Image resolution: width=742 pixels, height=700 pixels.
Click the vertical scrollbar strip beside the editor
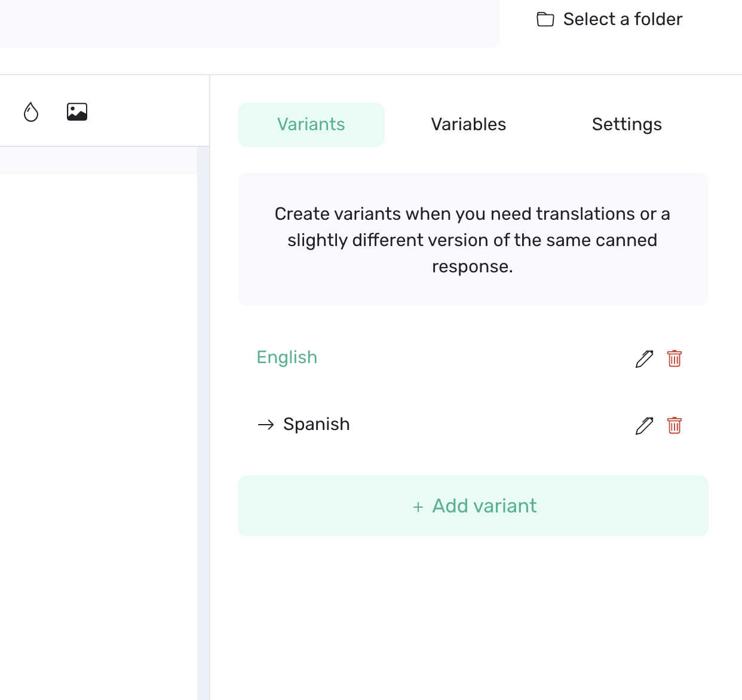(203, 418)
